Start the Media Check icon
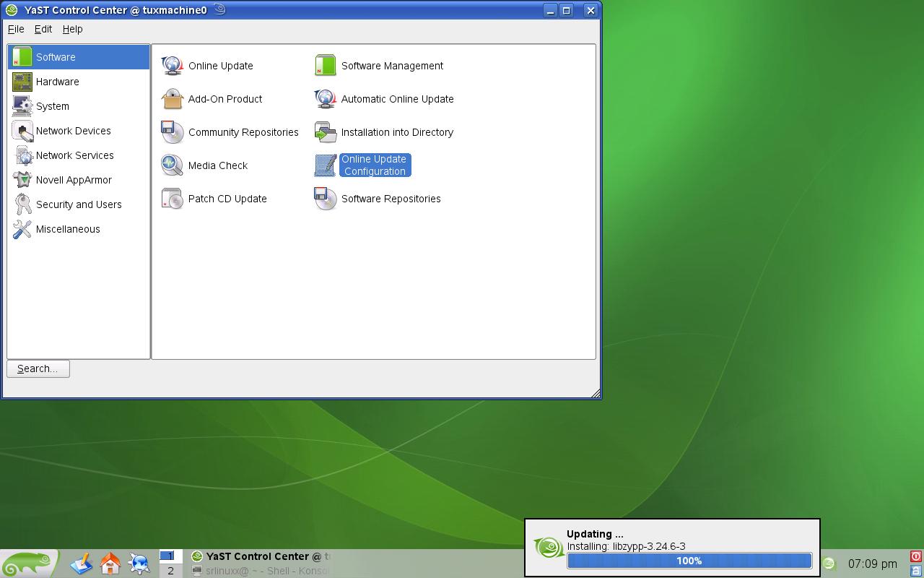Viewport: 924px width, 578px height. click(x=173, y=165)
